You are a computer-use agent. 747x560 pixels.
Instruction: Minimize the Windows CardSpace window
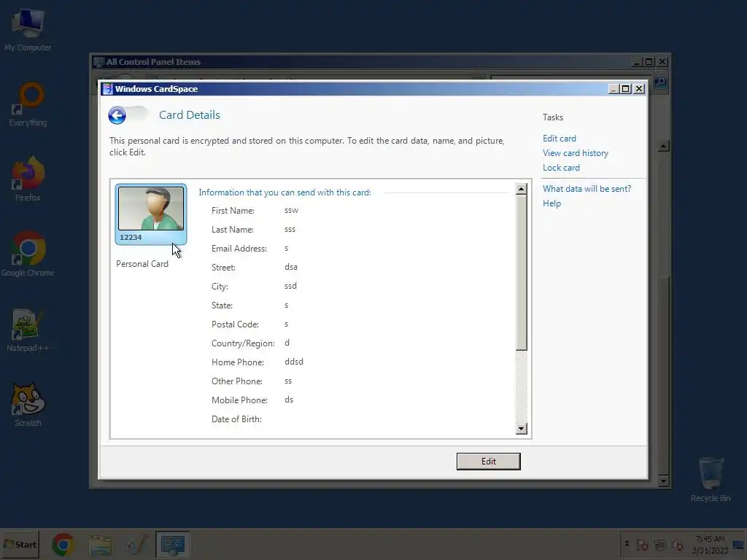pyautogui.click(x=614, y=89)
